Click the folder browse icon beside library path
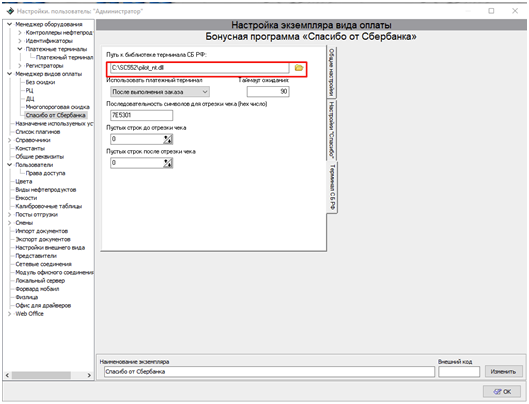This screenshot has height=404, width=529. point(299,68)
